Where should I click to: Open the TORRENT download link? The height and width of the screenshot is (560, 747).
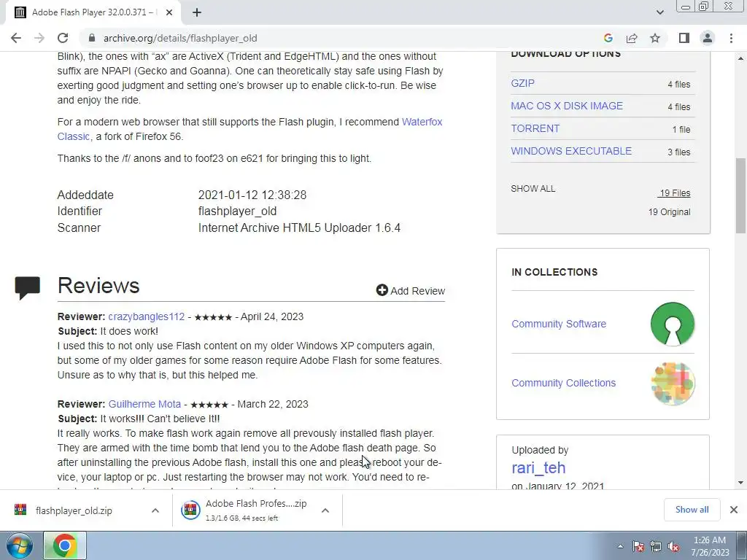[x=535, y=128]
